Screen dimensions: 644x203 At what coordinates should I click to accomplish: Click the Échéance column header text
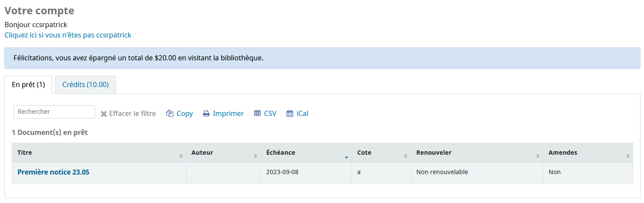pyautogui.click(x=281, y=153)
